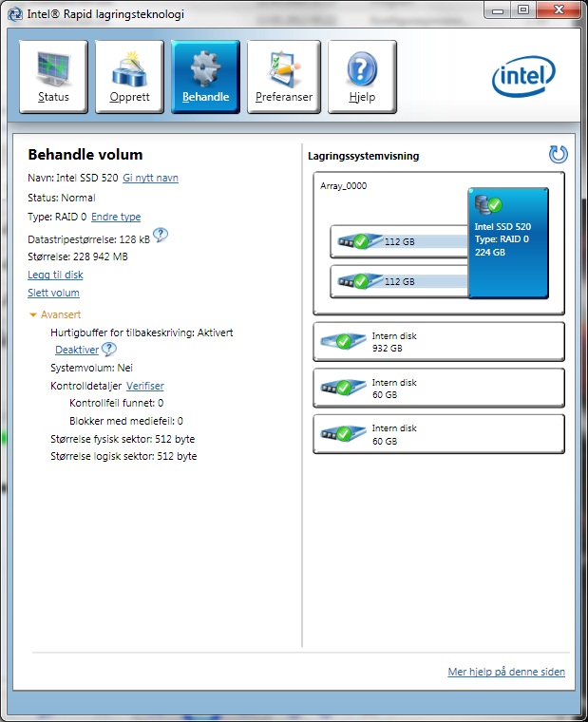
Task: Click Størrelse logisk sektor: 512 byte
Action: tap(123, 456)
